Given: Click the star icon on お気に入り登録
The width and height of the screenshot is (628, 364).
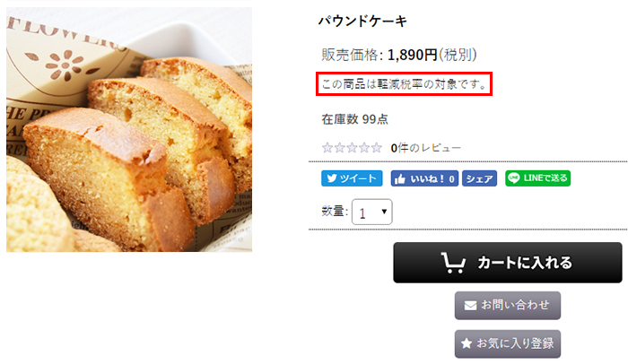Looking at the screenshot, I should [x=467, y=343].
